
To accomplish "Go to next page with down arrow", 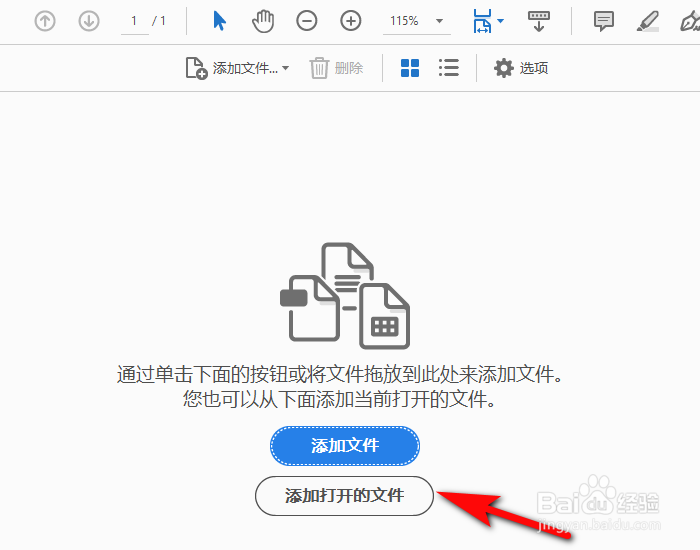I will (89, 21).
